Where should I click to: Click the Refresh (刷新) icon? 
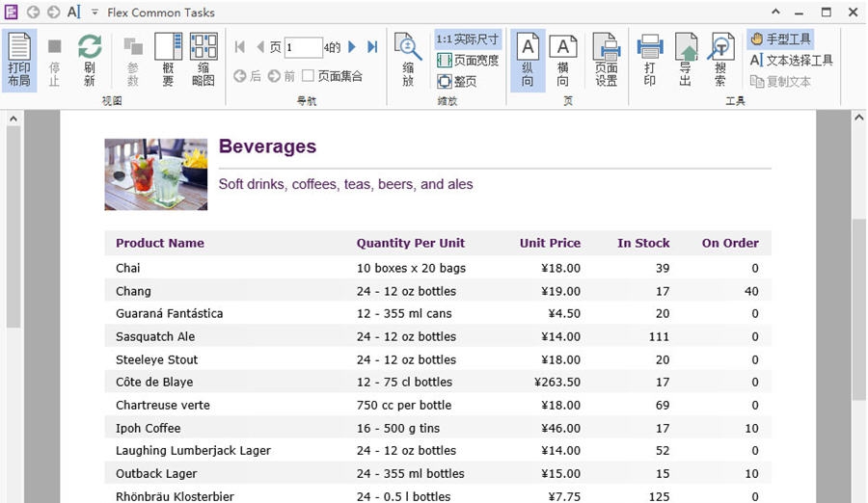tap(90, 59)
